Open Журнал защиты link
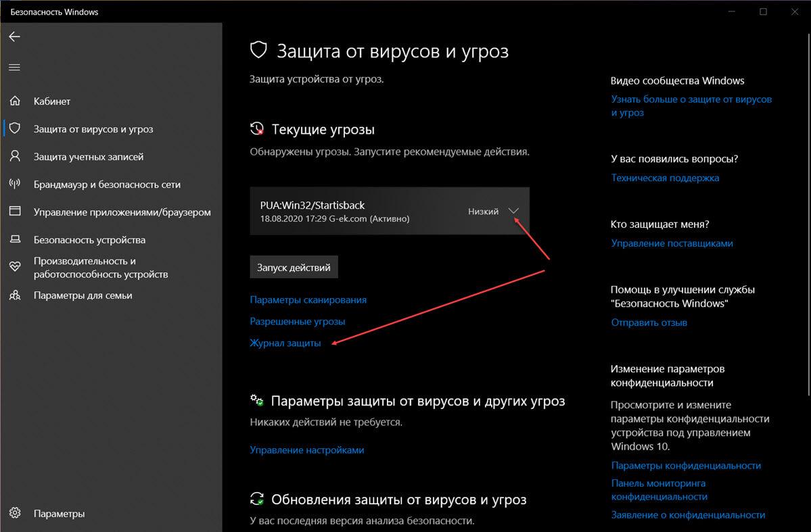The height and width of the screenshot is (532, 811). pos(285,343)
